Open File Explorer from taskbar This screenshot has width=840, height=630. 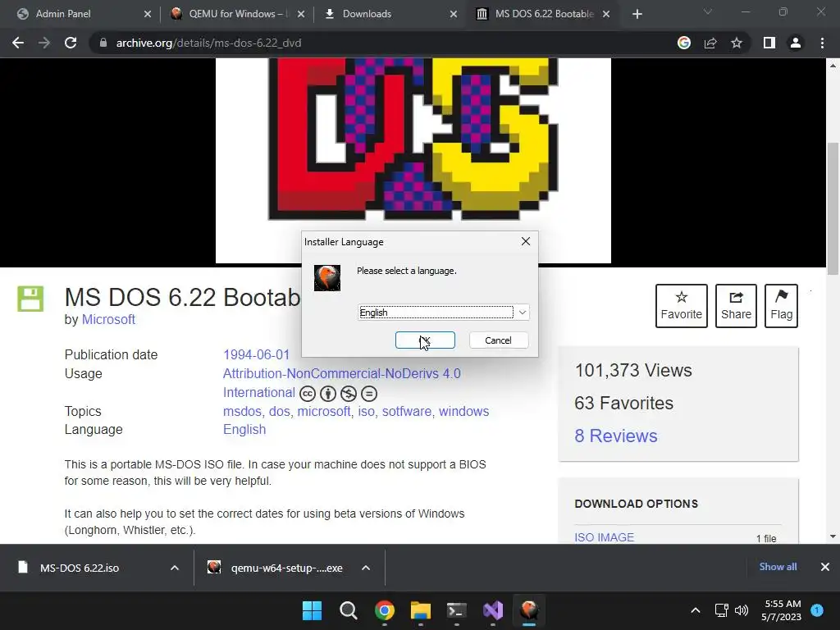[x=421, y=610]
